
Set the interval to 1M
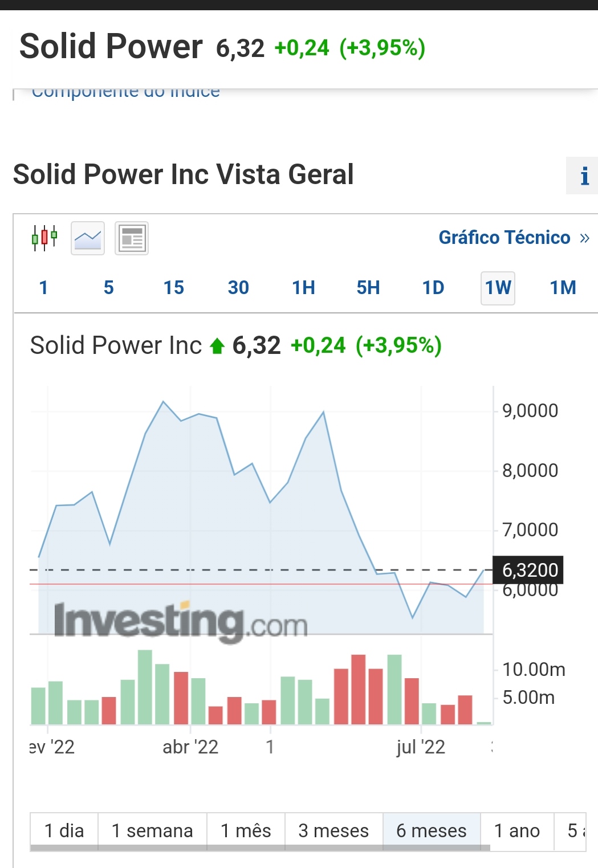pos(563,288)
